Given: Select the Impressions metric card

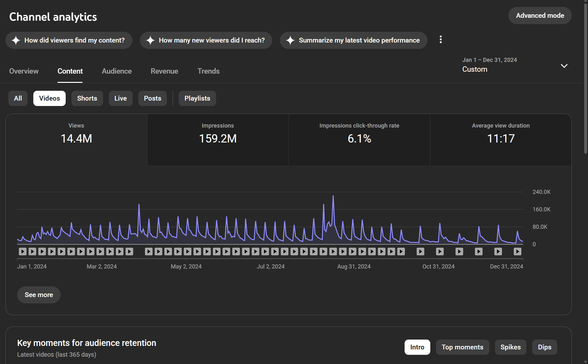Looking at the screenshot, I should (x=218, y=140).
